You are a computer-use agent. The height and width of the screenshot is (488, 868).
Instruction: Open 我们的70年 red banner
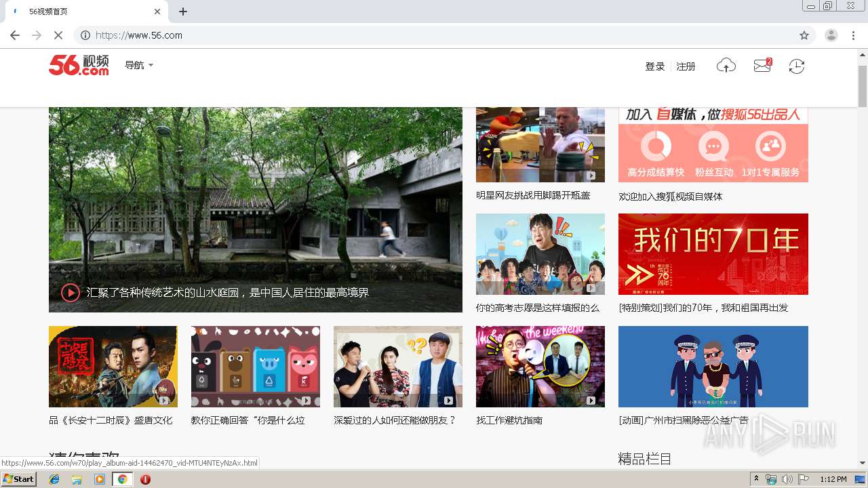[x=713, y=254]
